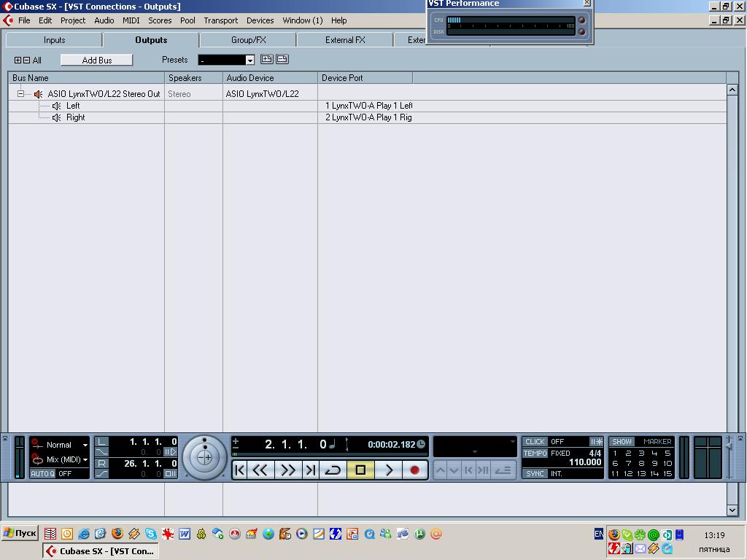The width and height of the screenshot is (747, 560).
Task: Click the SHOW markers button
Action: (x=622, y=441)
